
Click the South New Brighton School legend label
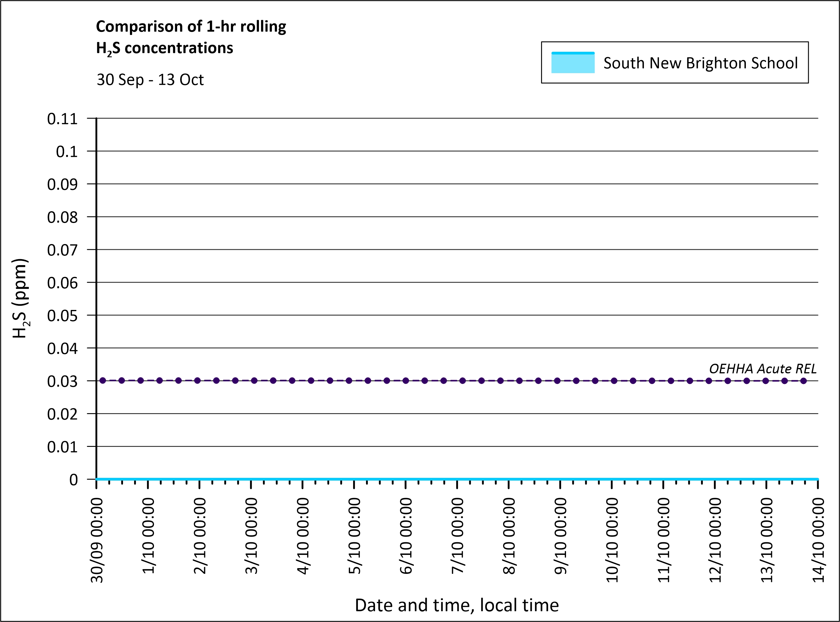(700, 63)
